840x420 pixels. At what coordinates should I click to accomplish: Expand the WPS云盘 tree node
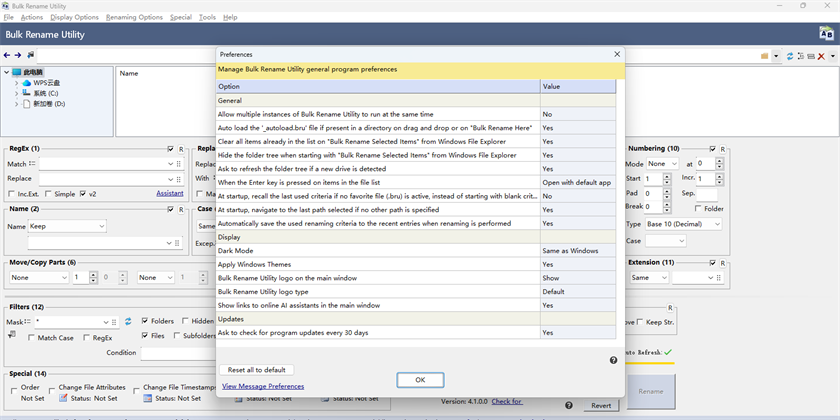16,83
